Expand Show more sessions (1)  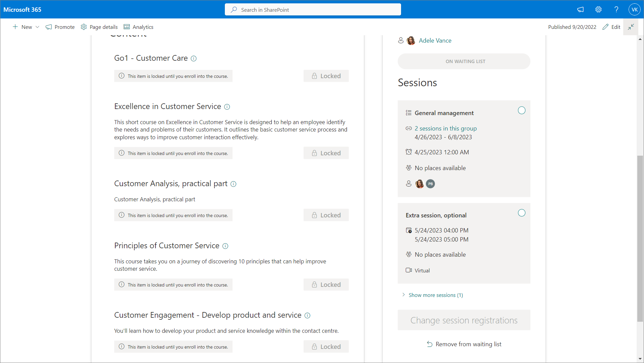(435, 295)
